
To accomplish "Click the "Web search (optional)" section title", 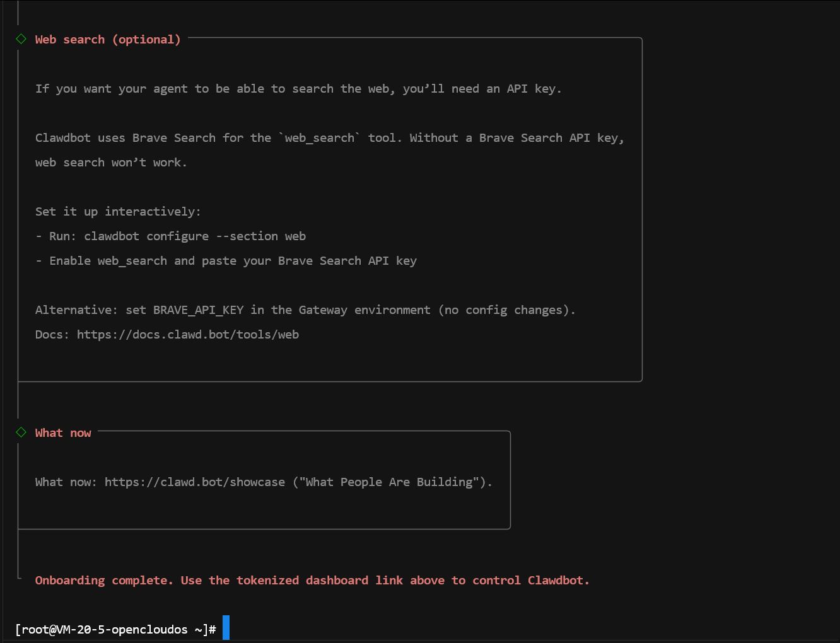I will [108, 40].
